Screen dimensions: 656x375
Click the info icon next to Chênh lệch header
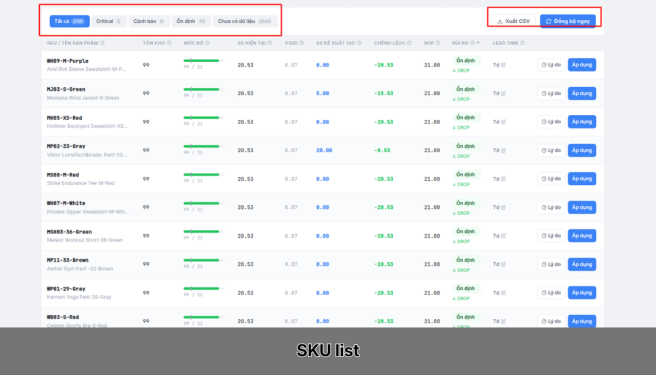pos(409,43)
